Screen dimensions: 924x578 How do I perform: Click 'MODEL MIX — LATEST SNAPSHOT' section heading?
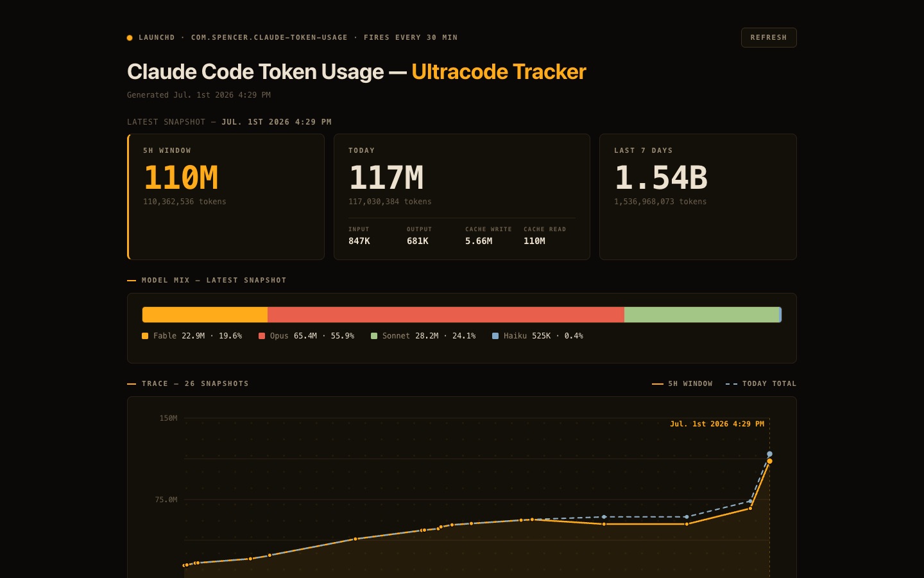click(214, 281)
